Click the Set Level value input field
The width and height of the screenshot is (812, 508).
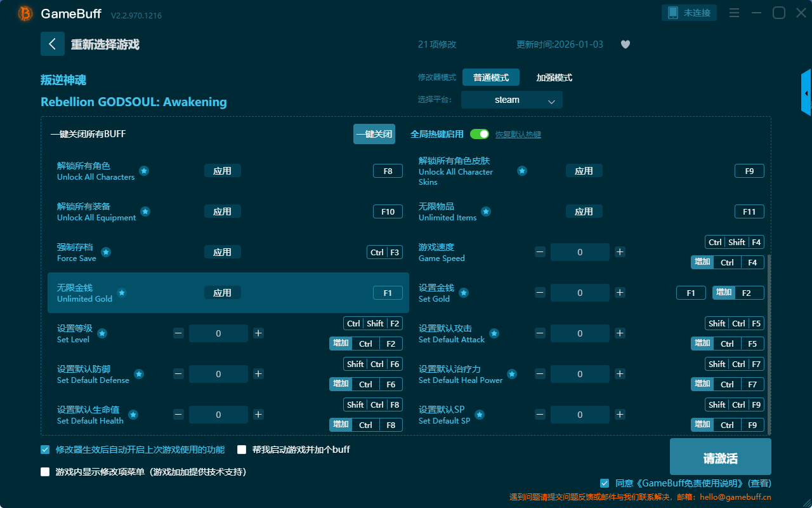(x=218, y=333)
